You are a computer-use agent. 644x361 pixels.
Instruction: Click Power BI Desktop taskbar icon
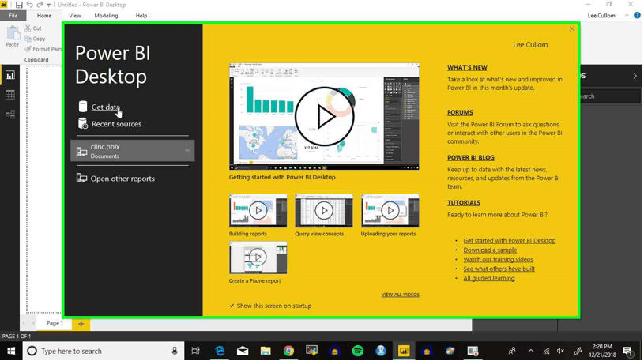click(404, 352)
